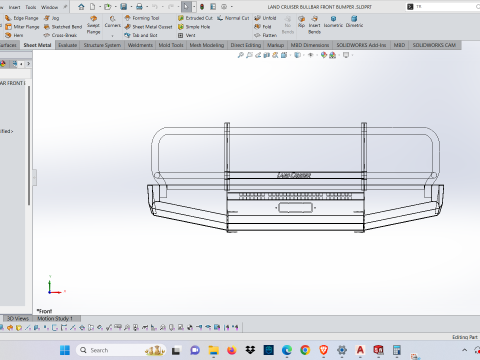Open the Insert menu

pos(14,7)
